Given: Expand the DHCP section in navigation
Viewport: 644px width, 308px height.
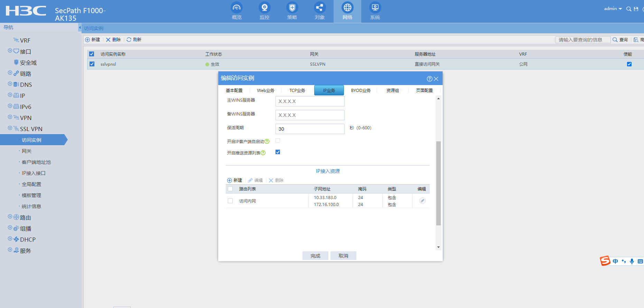Looking at the screenshot, I should pyautogui.click(x=10, y=239).
